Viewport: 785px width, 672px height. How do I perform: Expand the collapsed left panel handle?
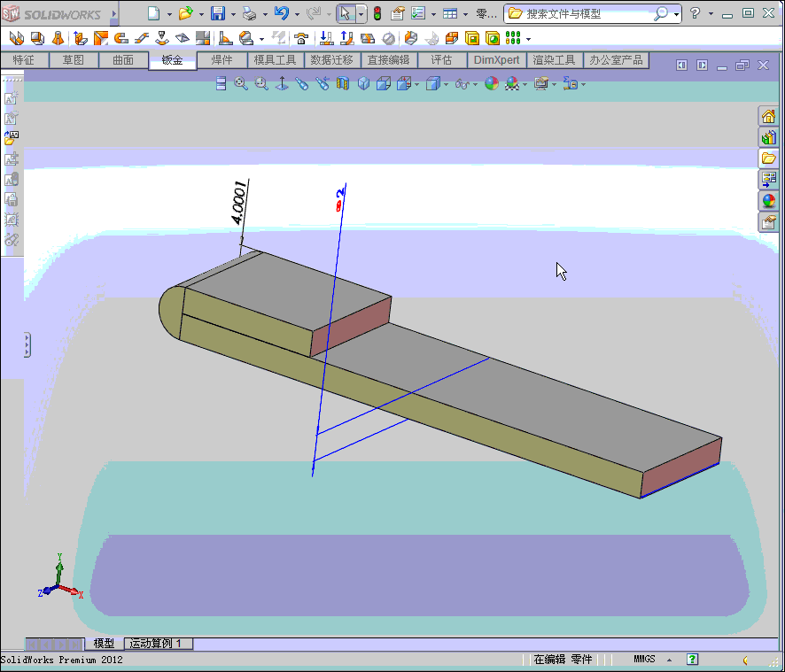click(27, 344)
